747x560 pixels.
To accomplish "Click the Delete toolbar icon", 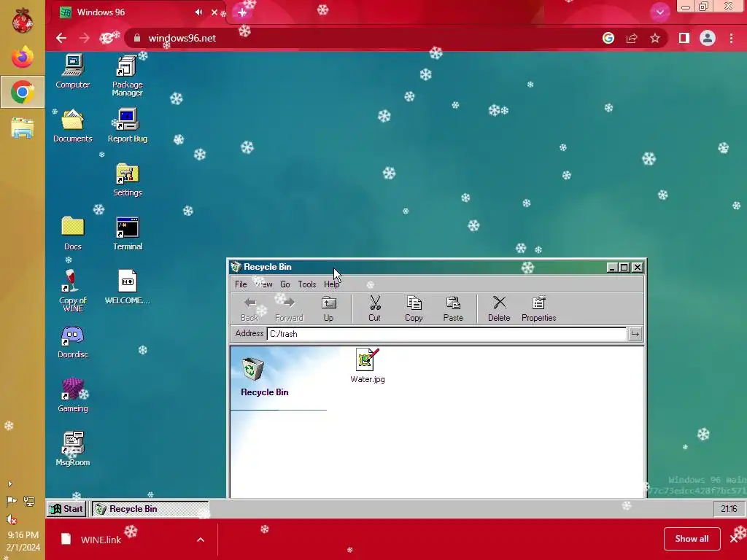I will coord(499,308).
